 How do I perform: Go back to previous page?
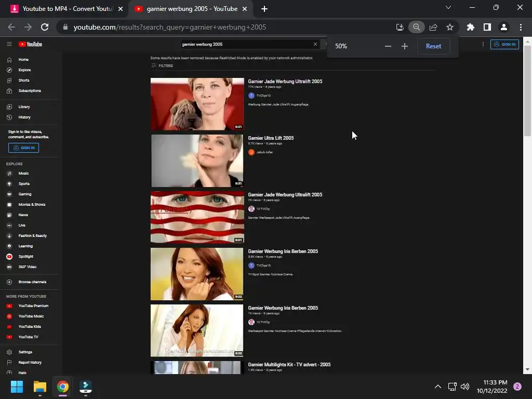coord(11,27)
